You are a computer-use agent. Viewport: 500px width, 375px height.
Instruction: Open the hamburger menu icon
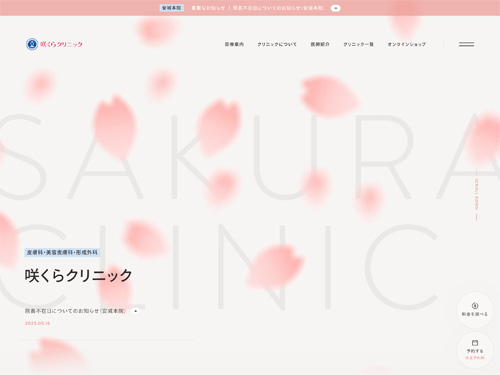tap(466, 44)
